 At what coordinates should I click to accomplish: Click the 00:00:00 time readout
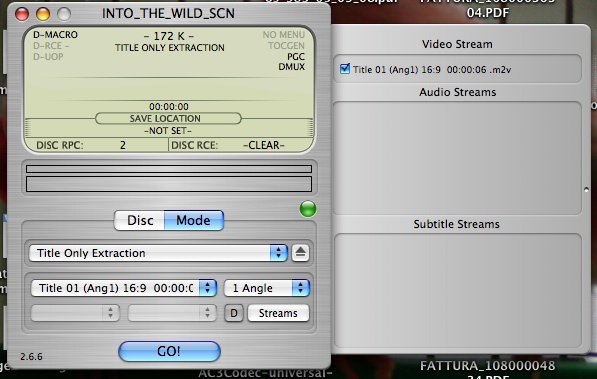169,107
